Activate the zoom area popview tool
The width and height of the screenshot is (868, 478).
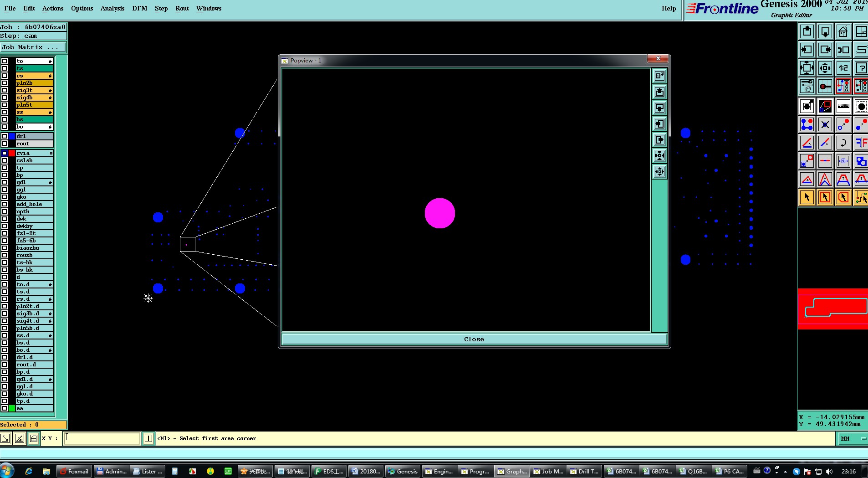[x=825, y=106]
